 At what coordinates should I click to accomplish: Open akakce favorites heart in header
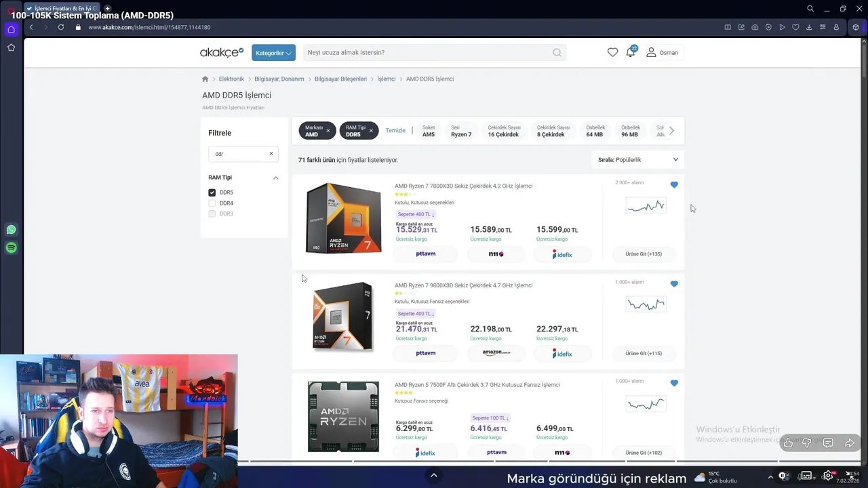tap(612, 52)
